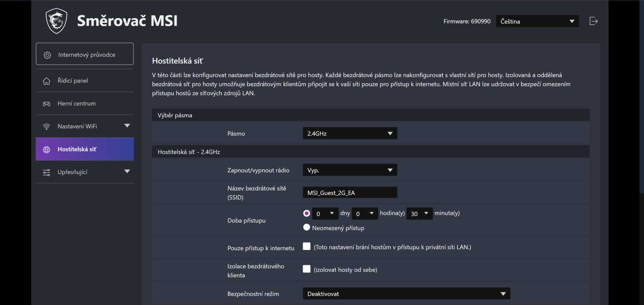Click the Hostitelská síť - 2.4GHz section header
This screenshot has width=644, height=305.
click(x=371, y=151)
